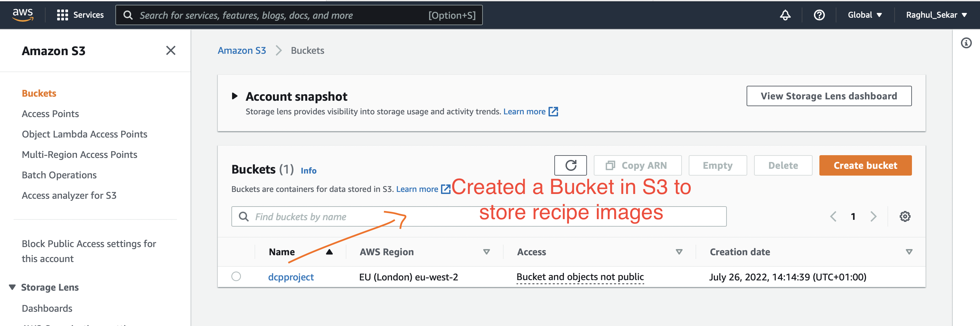Click the Copy ARN button
Viewport: 980px width, 326px height.
(x=637, y=165)
